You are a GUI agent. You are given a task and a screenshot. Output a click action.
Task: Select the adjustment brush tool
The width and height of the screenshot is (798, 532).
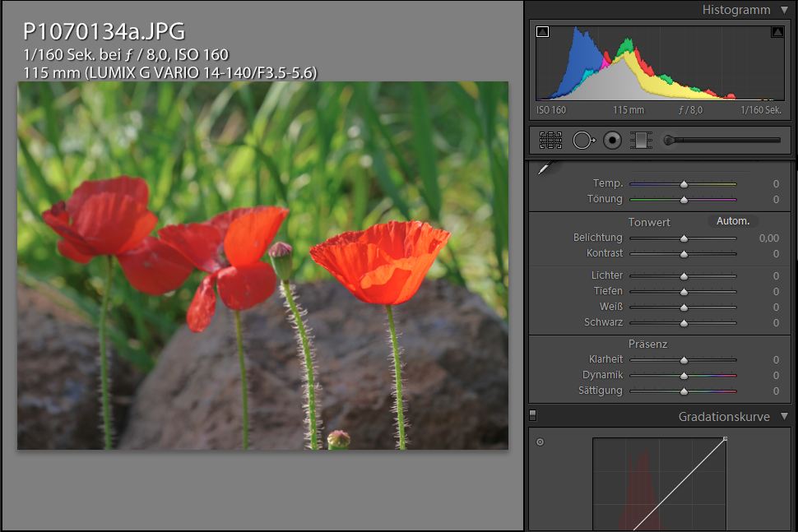(721, 141)
